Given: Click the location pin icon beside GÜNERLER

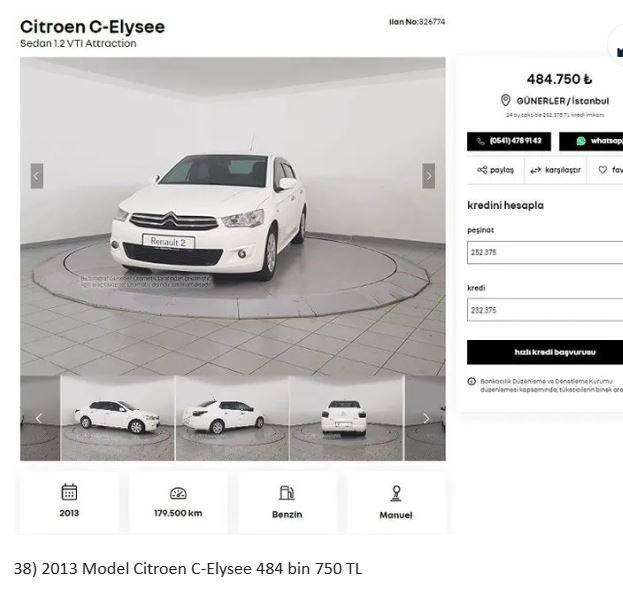Looking at the screenshot, I should 505,100.
